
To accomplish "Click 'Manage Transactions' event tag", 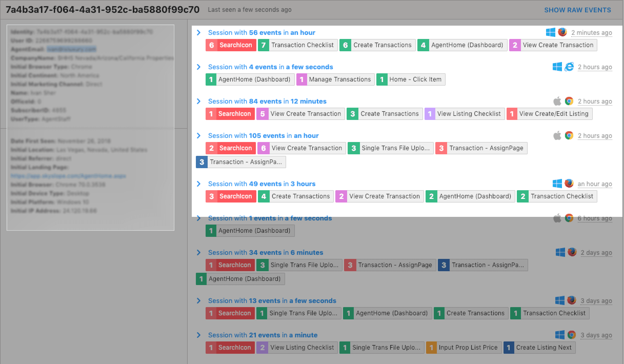I will pyautogui.click(x=335, y=79).
